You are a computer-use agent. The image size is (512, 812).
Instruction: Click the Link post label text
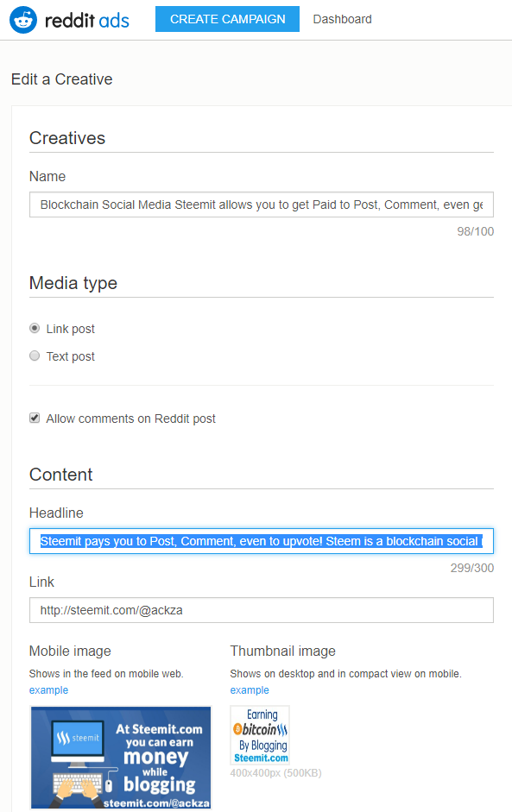tap(71, 329)
